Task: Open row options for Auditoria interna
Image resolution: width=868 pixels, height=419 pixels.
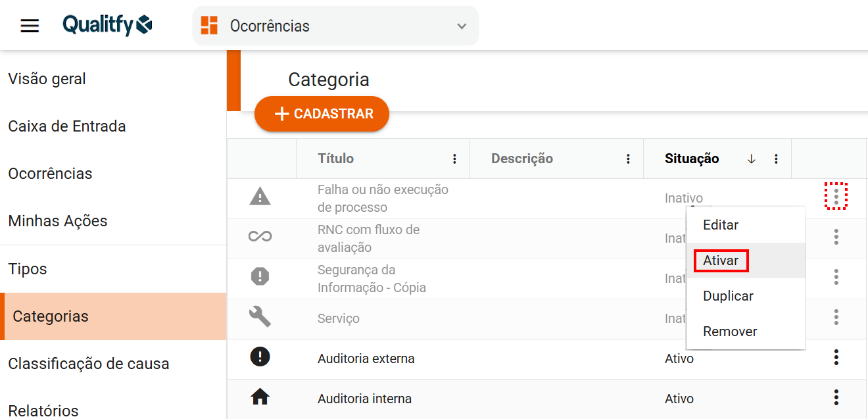Action: click(836, 397)
